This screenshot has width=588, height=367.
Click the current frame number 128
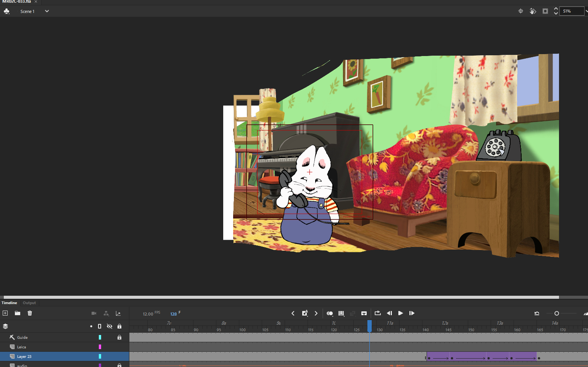(174, 314)
